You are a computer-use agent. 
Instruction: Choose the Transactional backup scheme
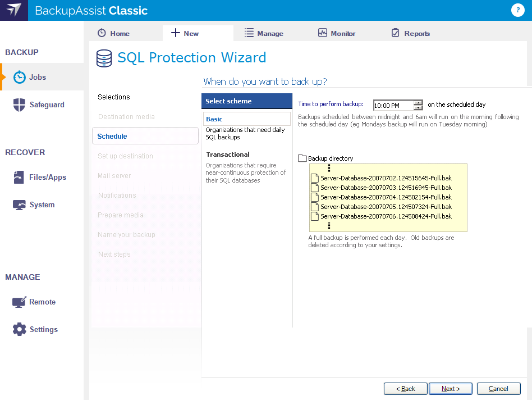[228, 154]
